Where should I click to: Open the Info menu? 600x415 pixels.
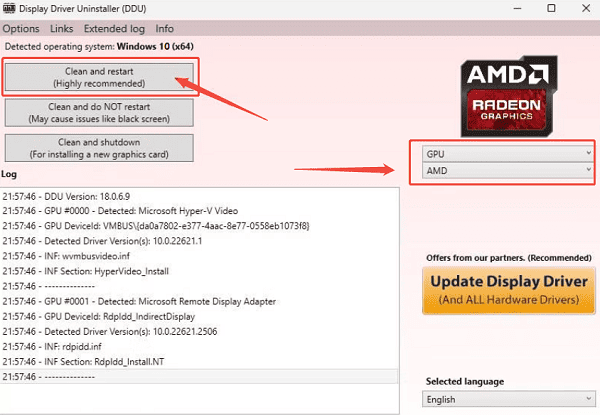[x=164, y=29]
